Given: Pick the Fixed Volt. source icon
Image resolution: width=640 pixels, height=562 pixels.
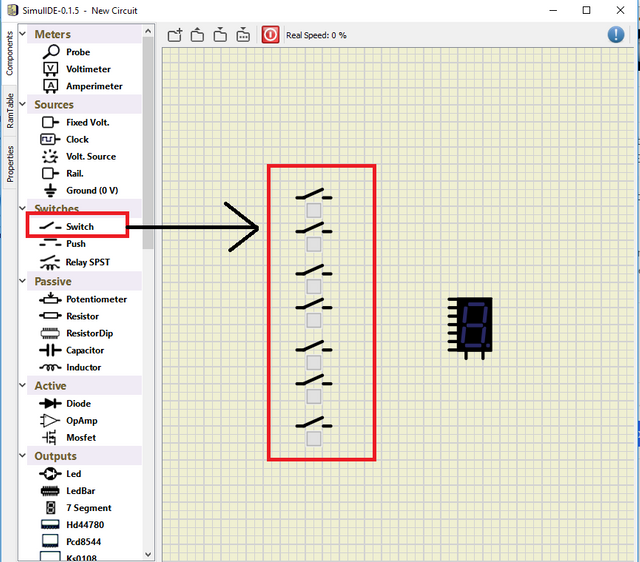Looking at the screenshot, I should pos(50,122).
